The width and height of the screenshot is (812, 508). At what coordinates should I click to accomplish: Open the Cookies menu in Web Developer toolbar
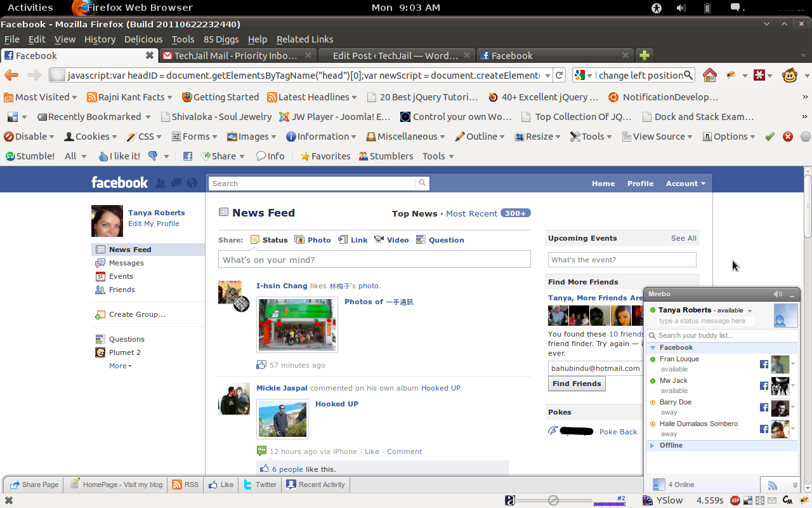click(x=91, y=137)
